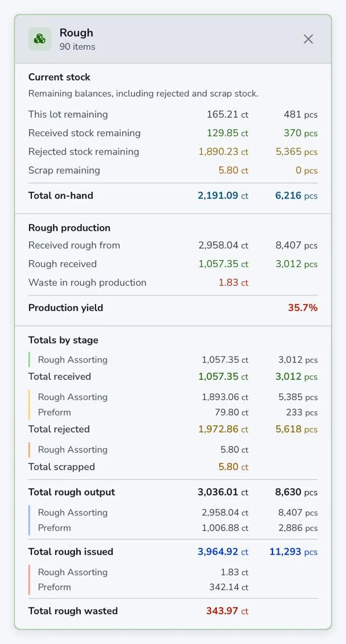Click the 6,216 pcs total

[296, 196]
